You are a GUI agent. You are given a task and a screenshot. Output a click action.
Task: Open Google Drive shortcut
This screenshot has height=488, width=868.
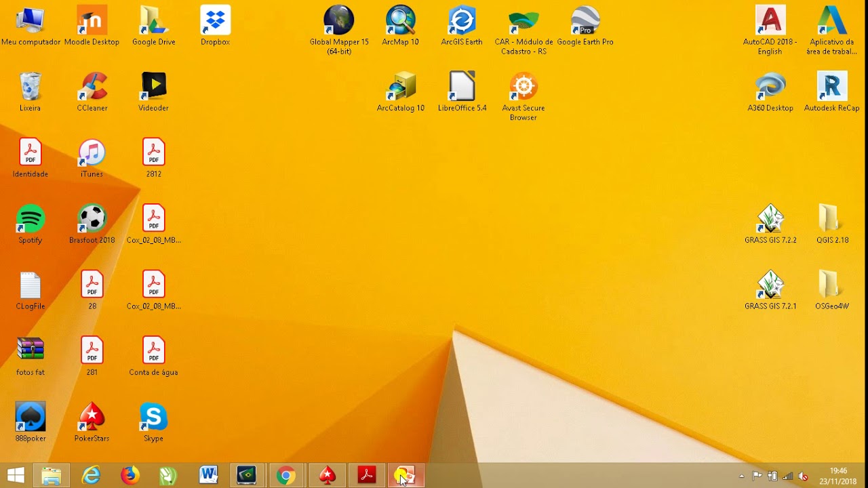[154, 26]
